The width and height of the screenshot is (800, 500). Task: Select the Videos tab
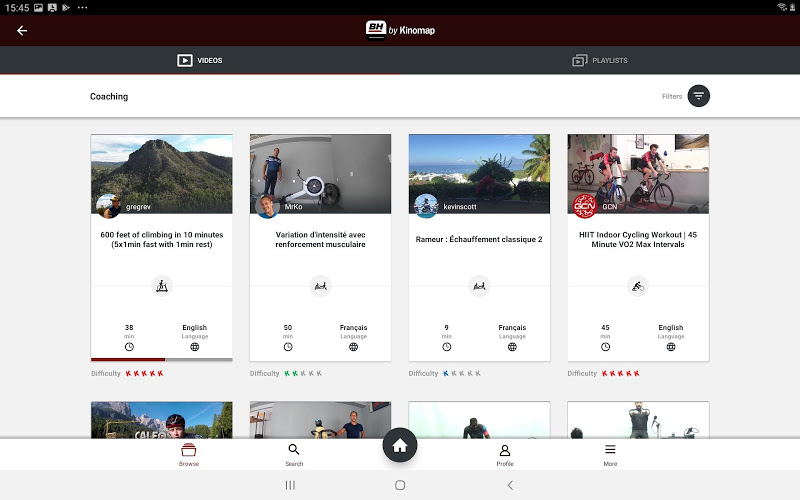(x=200, y=60)
